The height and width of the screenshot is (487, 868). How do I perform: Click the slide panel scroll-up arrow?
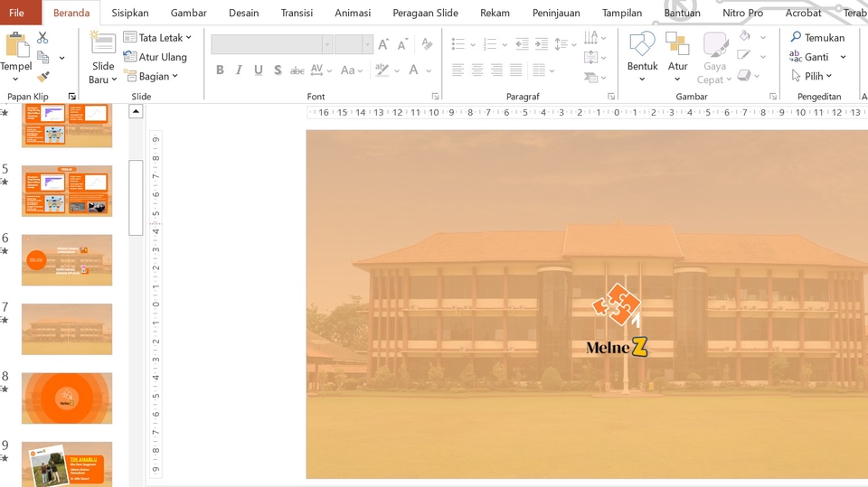pos(136,112)
